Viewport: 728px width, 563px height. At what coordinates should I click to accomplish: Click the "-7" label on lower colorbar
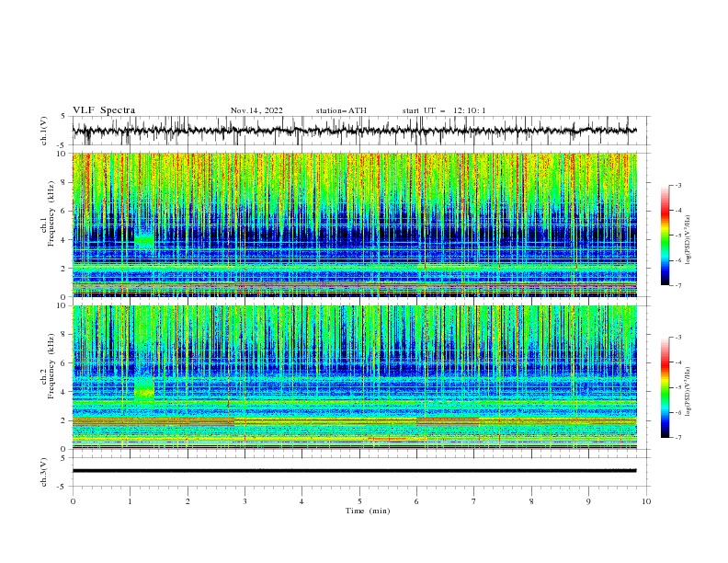(677, 437)
